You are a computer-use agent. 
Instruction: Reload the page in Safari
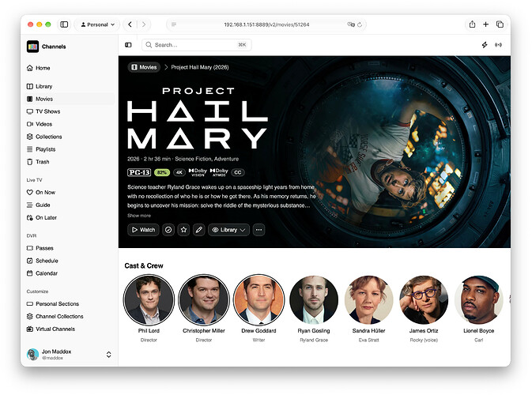[x=360, y=24]
